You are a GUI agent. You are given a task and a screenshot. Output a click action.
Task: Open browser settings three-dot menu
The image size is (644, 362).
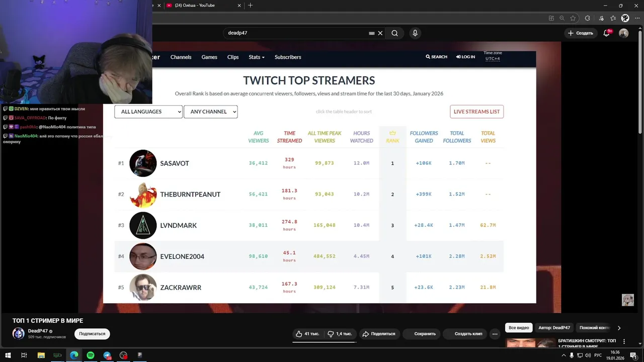(x=636, y=18)
